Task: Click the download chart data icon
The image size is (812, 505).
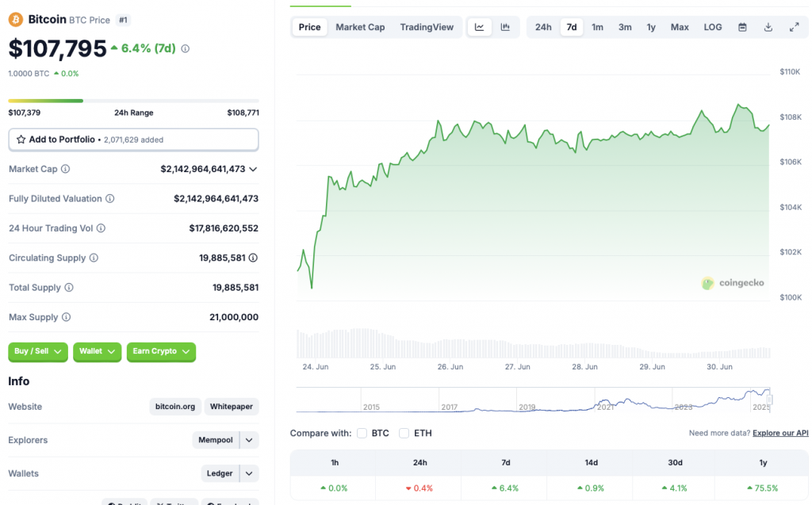Action: [x=768, y=27]
